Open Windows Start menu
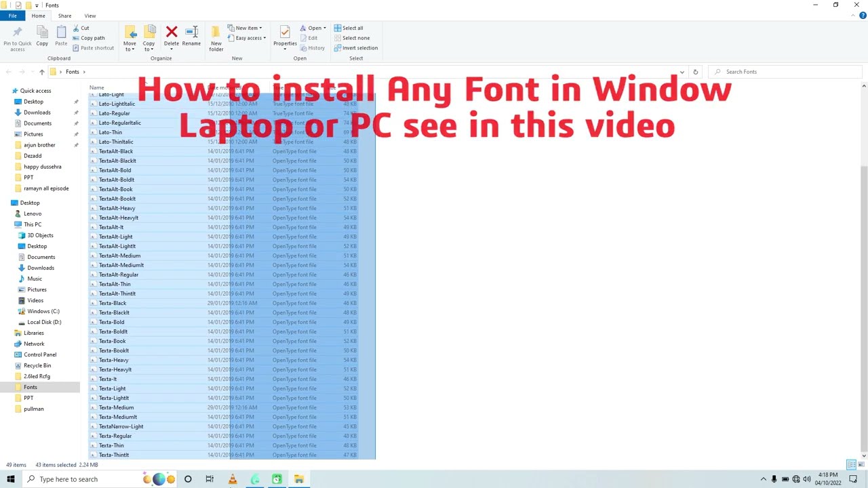 click(10, 479)
